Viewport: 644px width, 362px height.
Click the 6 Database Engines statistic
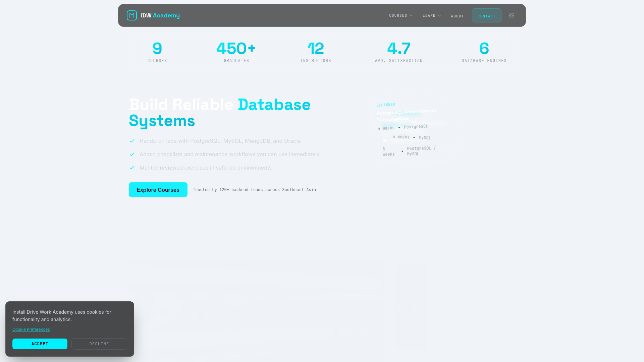point(484,52)
